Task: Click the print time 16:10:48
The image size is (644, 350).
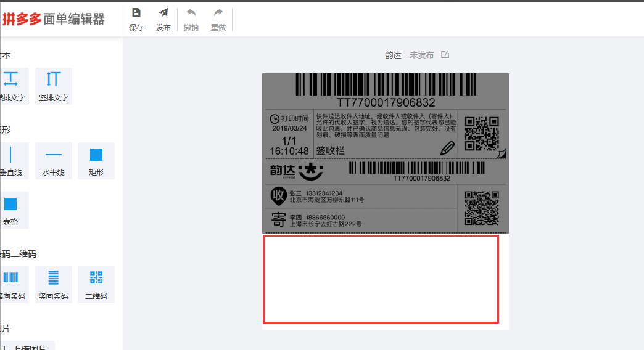Action: click(289, 152)
